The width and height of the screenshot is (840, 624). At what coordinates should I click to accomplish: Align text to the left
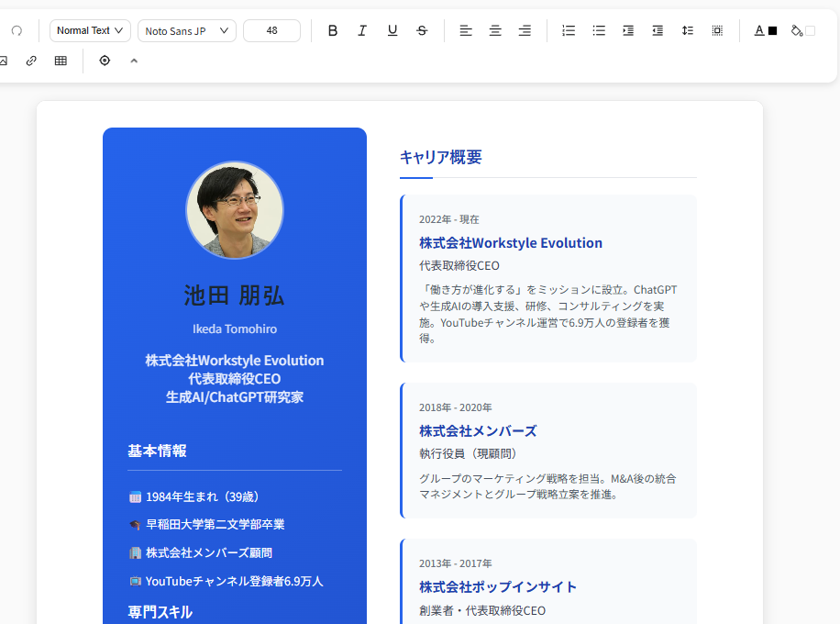pos(466,30)
